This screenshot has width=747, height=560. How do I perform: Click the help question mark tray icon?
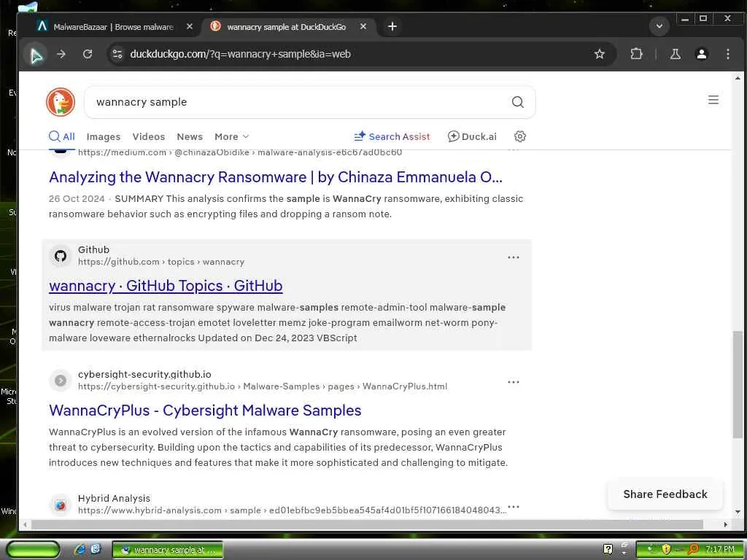pyautogui.click(x=608, y=550)
